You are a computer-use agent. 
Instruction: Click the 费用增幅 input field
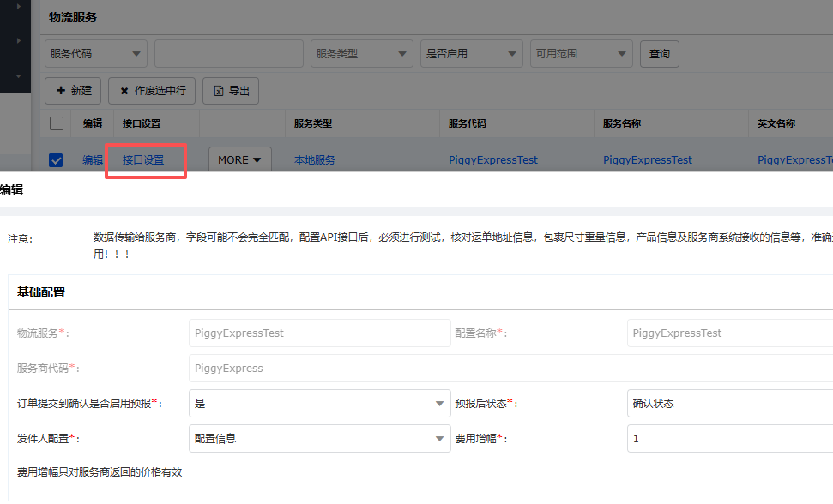[729, 439]
